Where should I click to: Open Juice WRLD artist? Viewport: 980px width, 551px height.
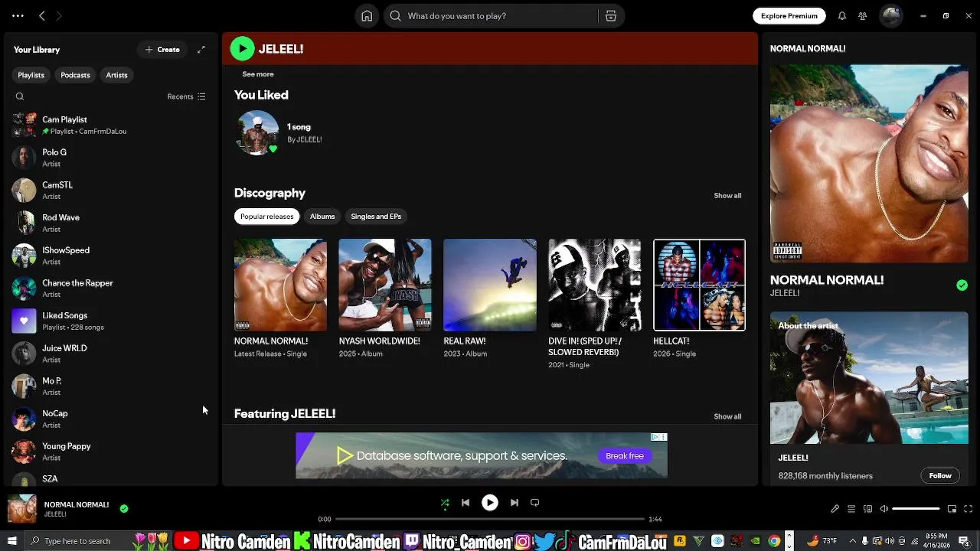110,354
